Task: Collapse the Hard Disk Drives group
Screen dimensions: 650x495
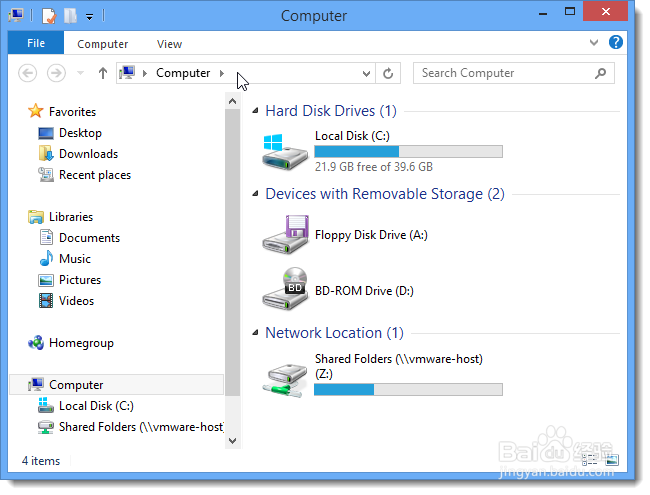Action: point(256,111)
